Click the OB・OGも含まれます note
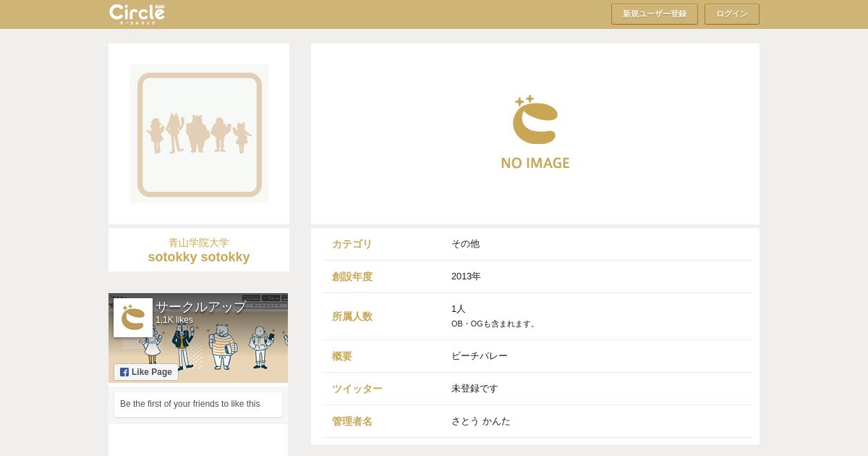The height and width of the screenshot is (456, 868). pyautogui.click(x=495, y=324)
